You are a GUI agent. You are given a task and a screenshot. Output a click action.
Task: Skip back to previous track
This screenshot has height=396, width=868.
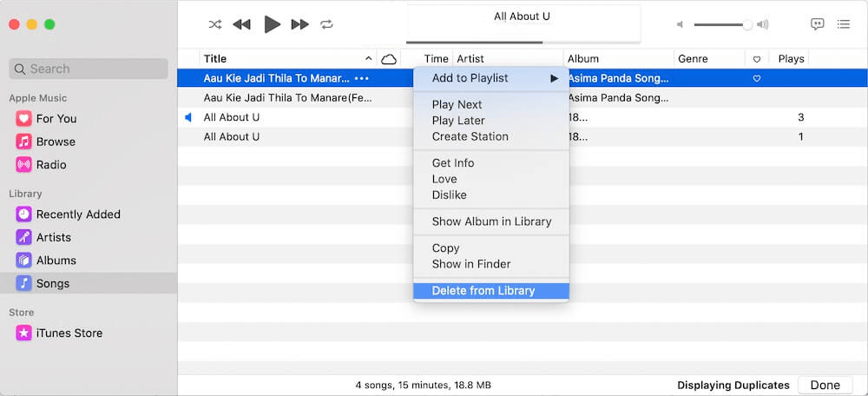coord(241,24)
